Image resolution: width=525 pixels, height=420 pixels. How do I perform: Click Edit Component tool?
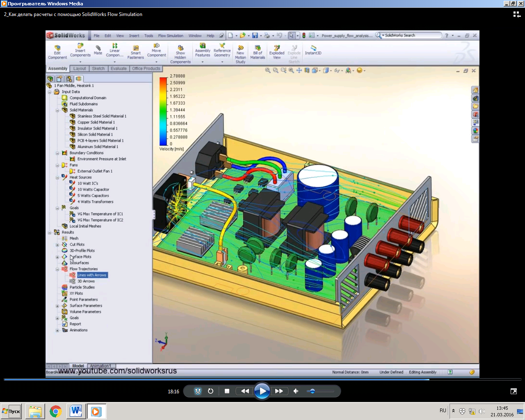[57, 52]
